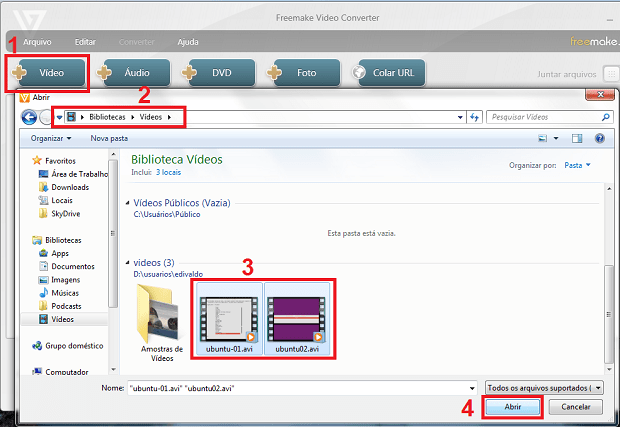Click the Nova pasta button
This screenshot has height=427, width=620.
point(109,138)
